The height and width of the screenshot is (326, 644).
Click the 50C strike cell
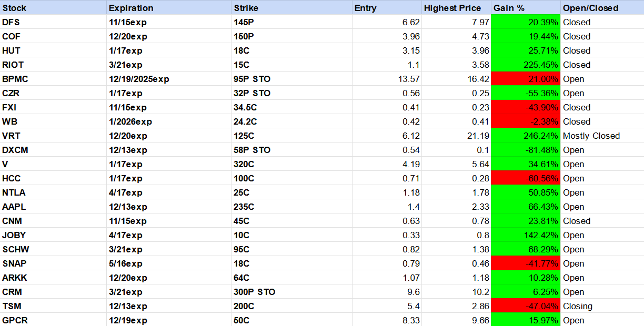[x=292, y=320]
